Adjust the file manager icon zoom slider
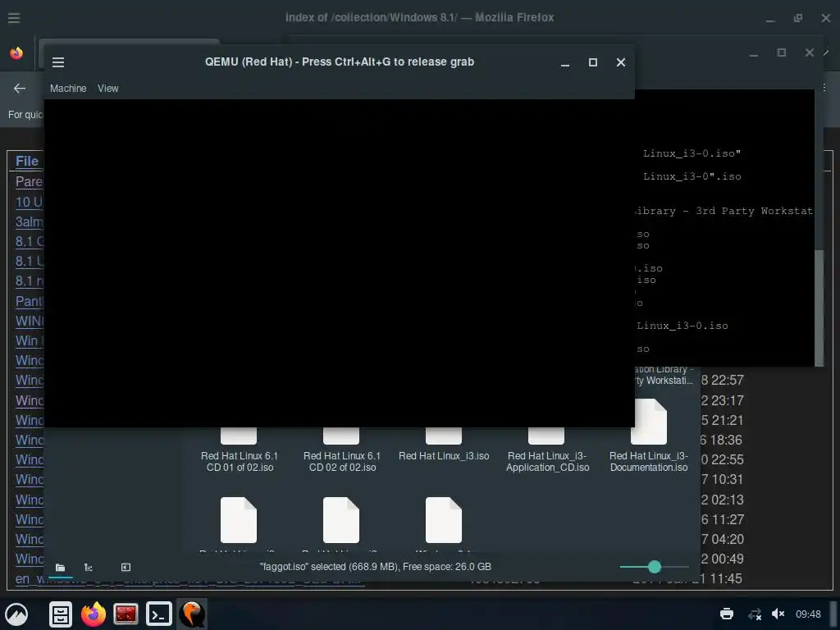This screenshot has height=630, width=840. (x=654, y=567)
